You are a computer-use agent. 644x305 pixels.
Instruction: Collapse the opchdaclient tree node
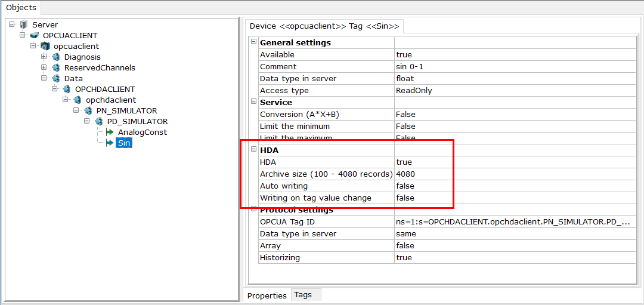point(65,100)
